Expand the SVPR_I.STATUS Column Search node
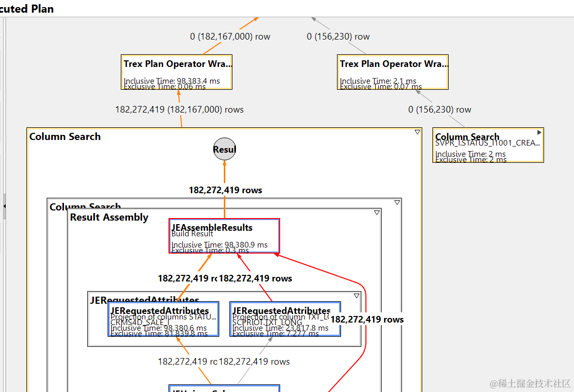 point(539,132)
